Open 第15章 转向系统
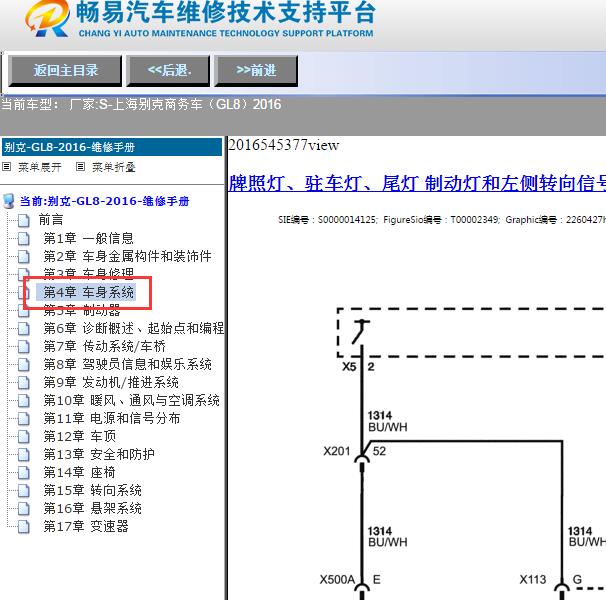 pyautogui.click(x=92, y=491)
